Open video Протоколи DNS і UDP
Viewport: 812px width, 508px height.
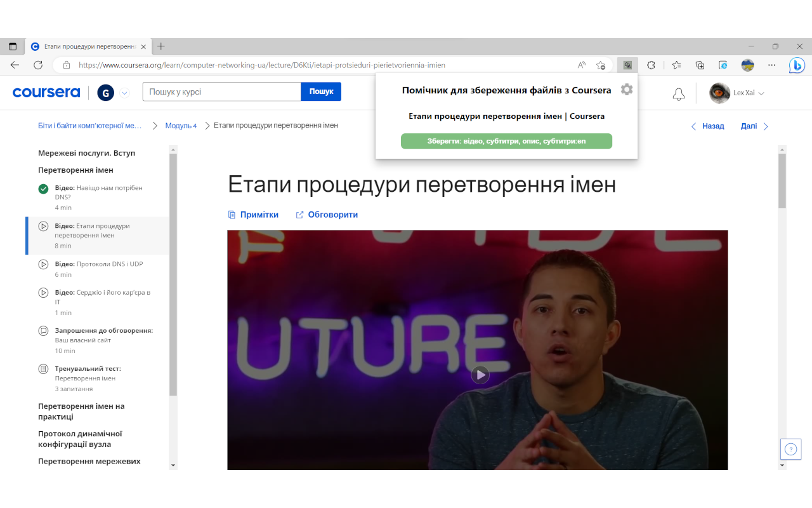coord(97,269)
